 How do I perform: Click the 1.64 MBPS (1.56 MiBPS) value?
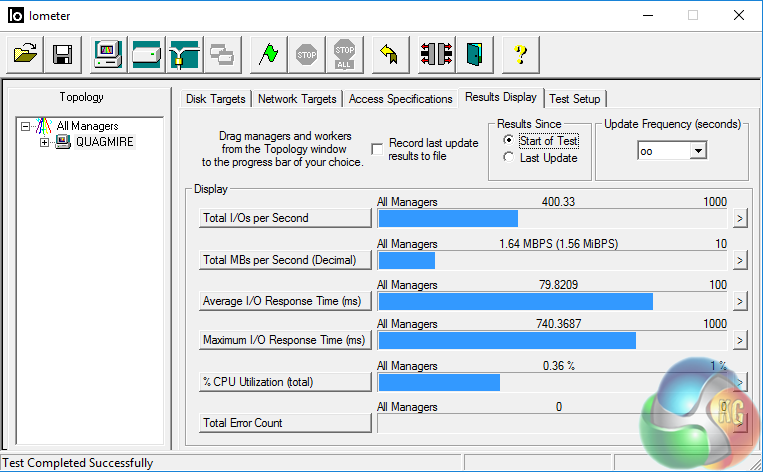tap(559, 244)
